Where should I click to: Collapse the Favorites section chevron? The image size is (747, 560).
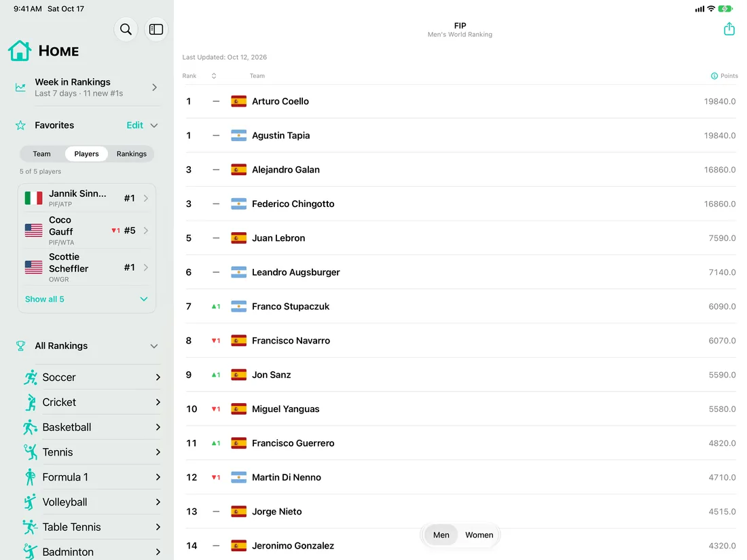154,126
